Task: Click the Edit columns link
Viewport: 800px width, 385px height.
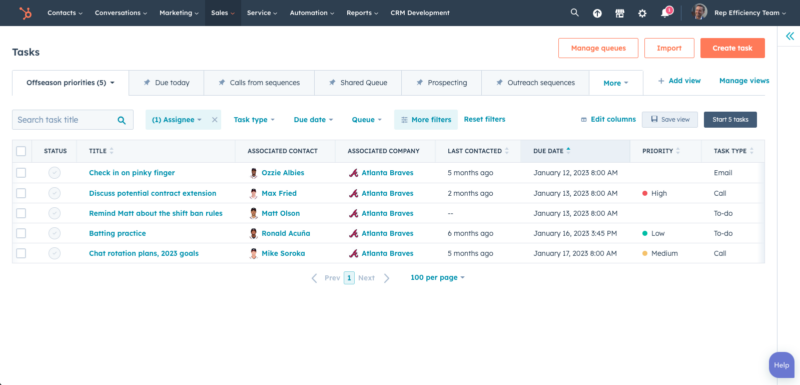Action: pyautogui.click(x=608, y=119)
